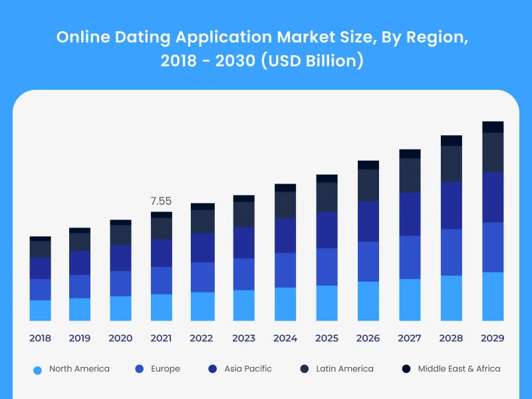This screenshot has width=532, height=399.
Task: Click the Latin America segment of the 2025 bar
Action: click(327, 197)
